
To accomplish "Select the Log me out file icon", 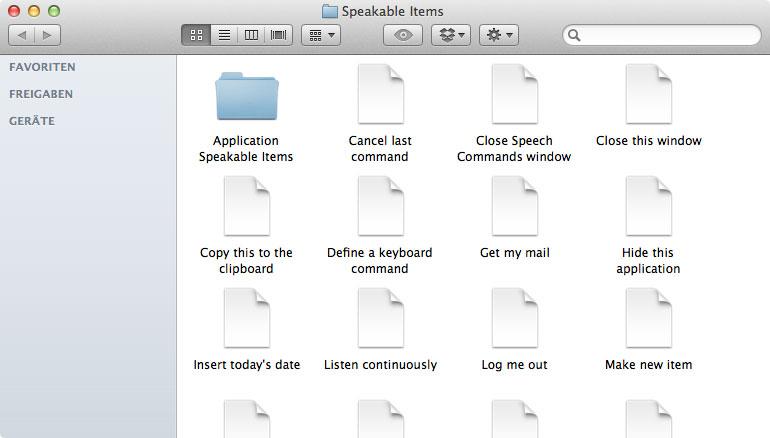I will (x=515, y=318).
